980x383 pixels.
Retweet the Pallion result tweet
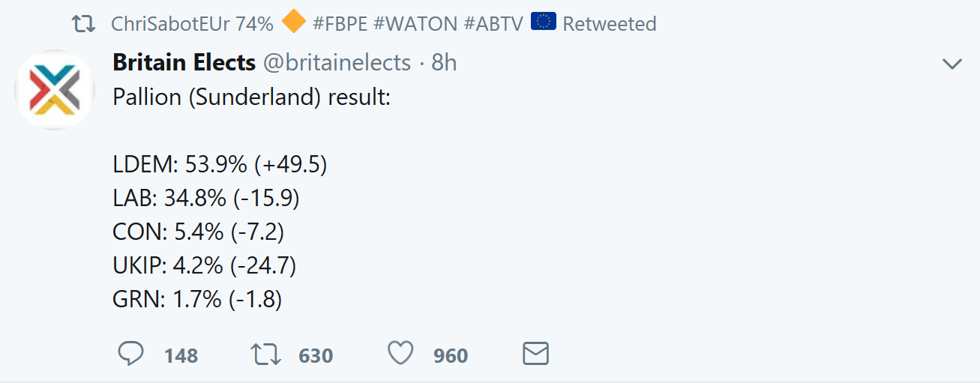tap(266, 354)
